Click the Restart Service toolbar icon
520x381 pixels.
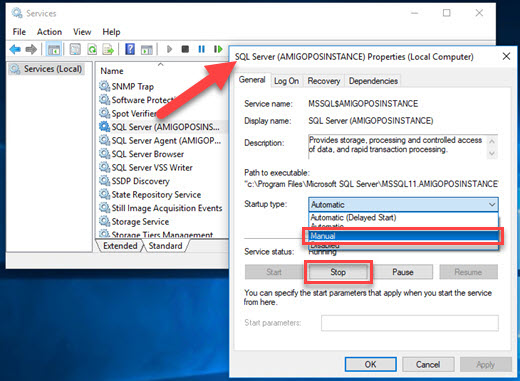point(218,49)
